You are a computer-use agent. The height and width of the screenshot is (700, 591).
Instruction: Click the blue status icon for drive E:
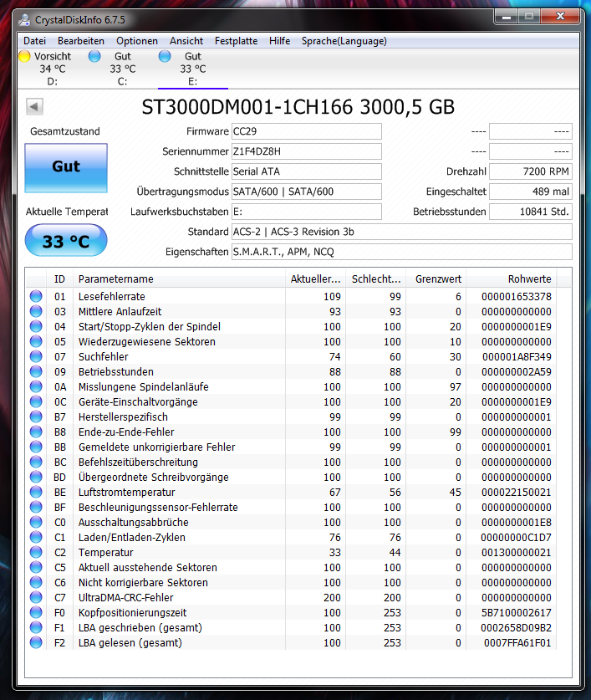tap(165, 56)
